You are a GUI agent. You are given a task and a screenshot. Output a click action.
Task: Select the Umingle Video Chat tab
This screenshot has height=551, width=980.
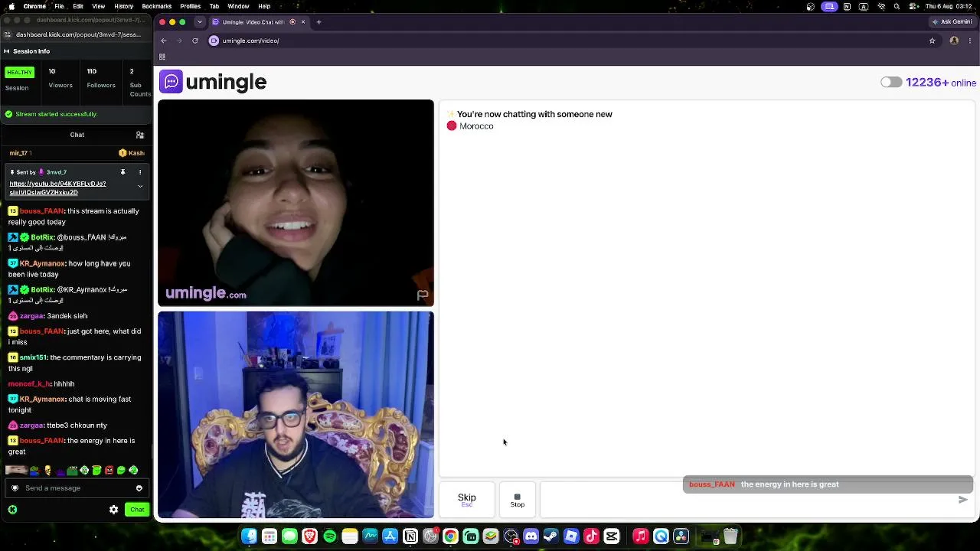[258, 22]
